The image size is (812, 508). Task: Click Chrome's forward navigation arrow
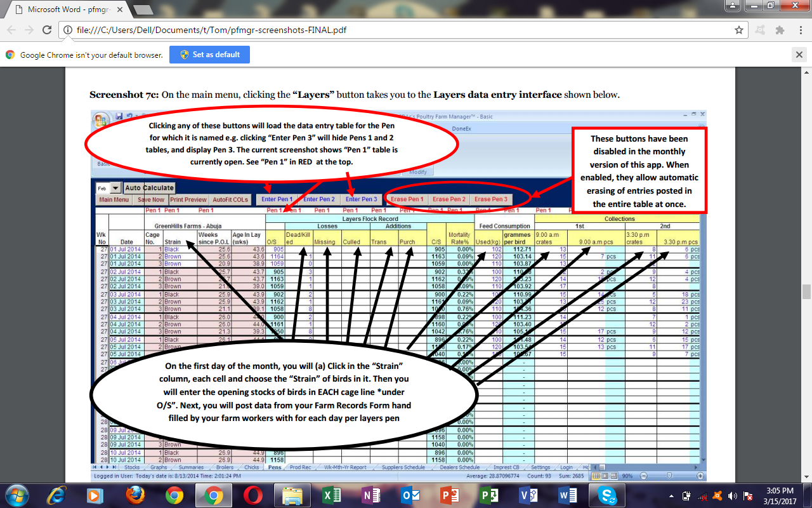click(29, 30)
